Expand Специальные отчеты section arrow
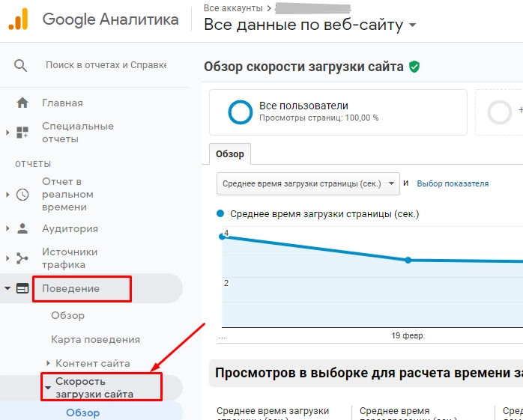The width and height of the screenshot is (523, 420). coord(7,133)
